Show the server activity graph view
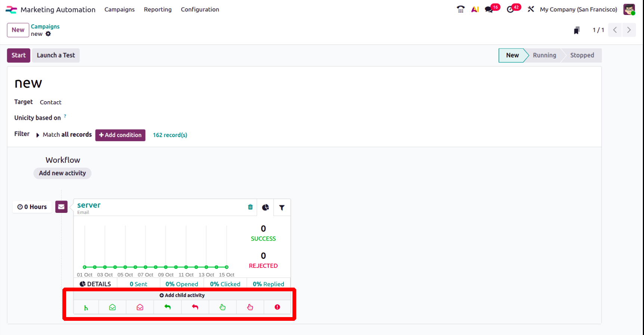This screenshot has width=644, height=335. [x=265, y=208]
